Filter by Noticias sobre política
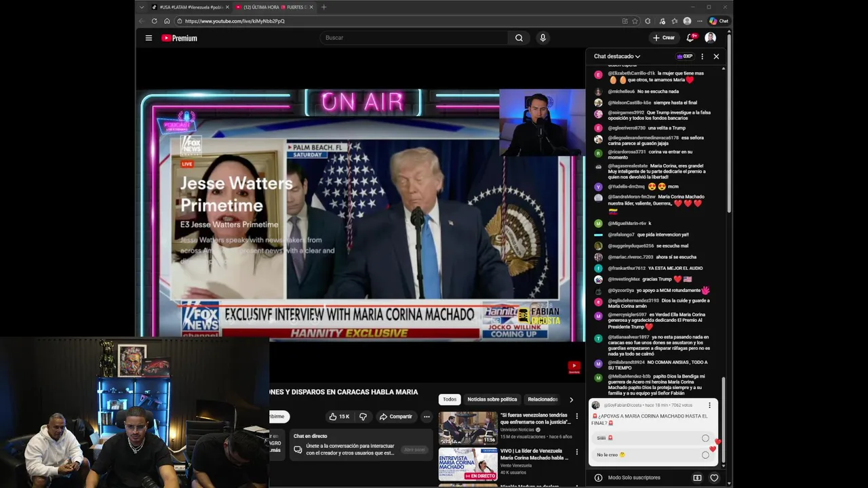 492,399
